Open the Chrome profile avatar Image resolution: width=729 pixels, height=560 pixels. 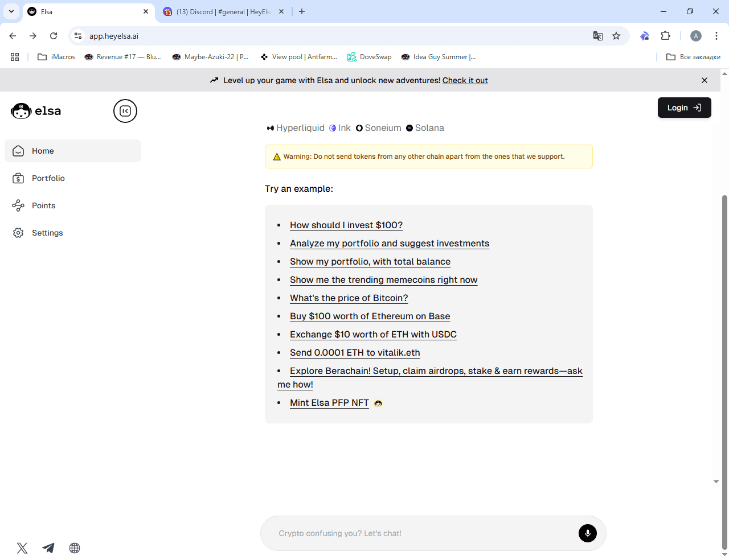coord(696,36)
